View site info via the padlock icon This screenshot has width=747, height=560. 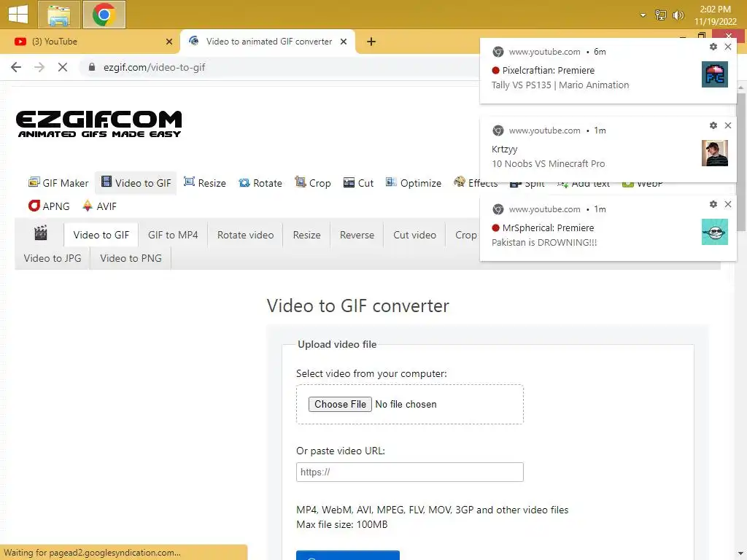(x=92, y=67)
